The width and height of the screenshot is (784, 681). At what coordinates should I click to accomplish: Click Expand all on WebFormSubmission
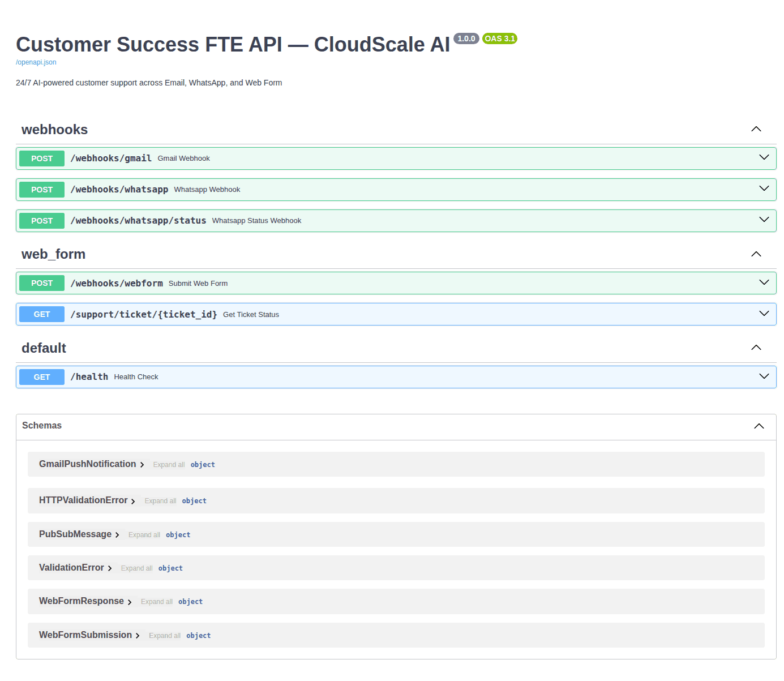(164, 635)
